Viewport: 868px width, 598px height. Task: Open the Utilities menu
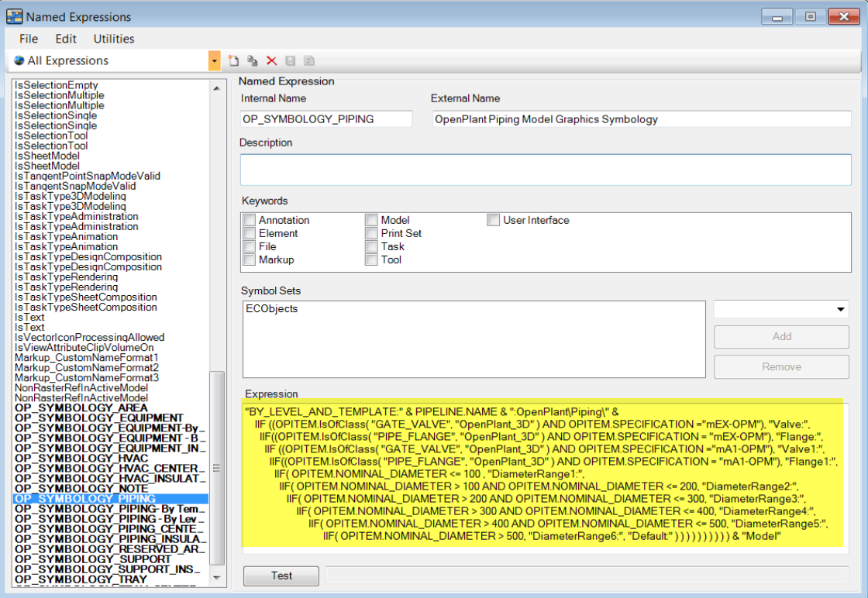click(114, 39)
